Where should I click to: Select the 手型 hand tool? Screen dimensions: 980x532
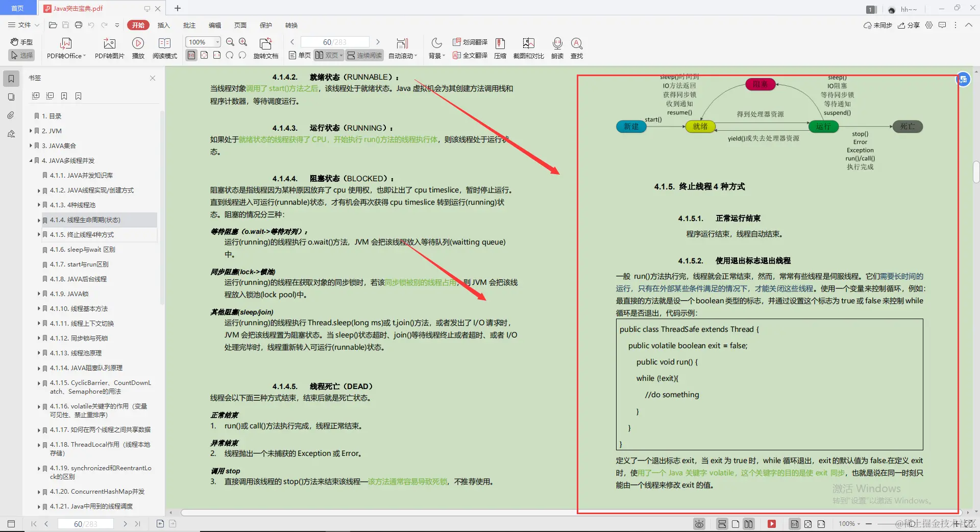tap(21, 42)
